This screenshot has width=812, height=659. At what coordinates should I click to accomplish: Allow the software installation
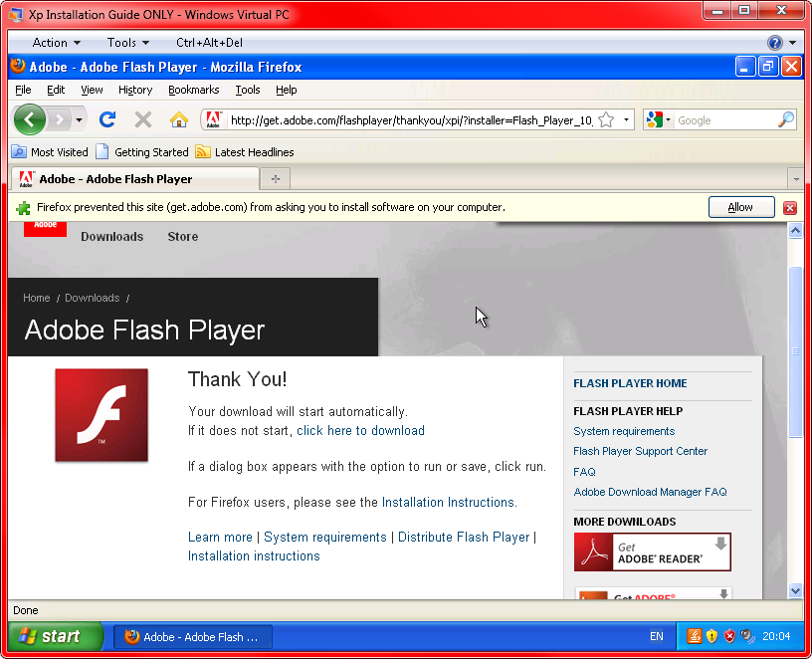pyautogui.click(x=741, y=207)
